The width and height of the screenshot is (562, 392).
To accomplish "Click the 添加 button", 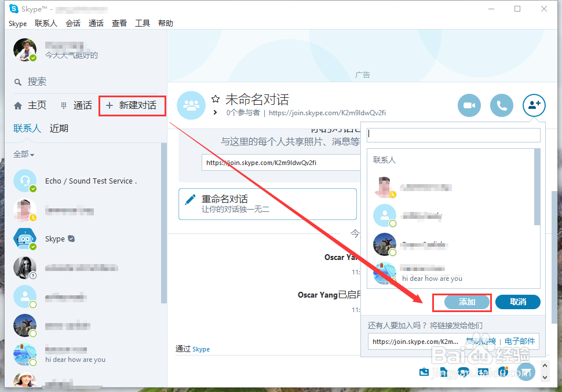I will (x=467, y=302).
